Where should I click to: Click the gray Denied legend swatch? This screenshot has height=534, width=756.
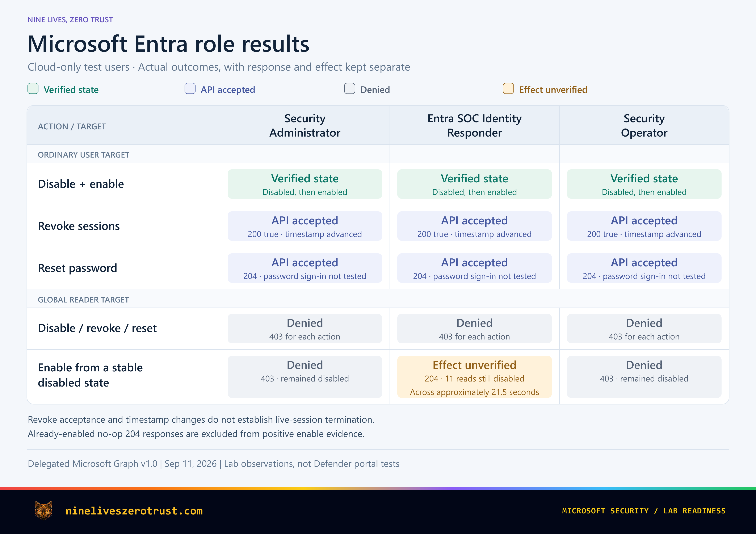(349, 89)
